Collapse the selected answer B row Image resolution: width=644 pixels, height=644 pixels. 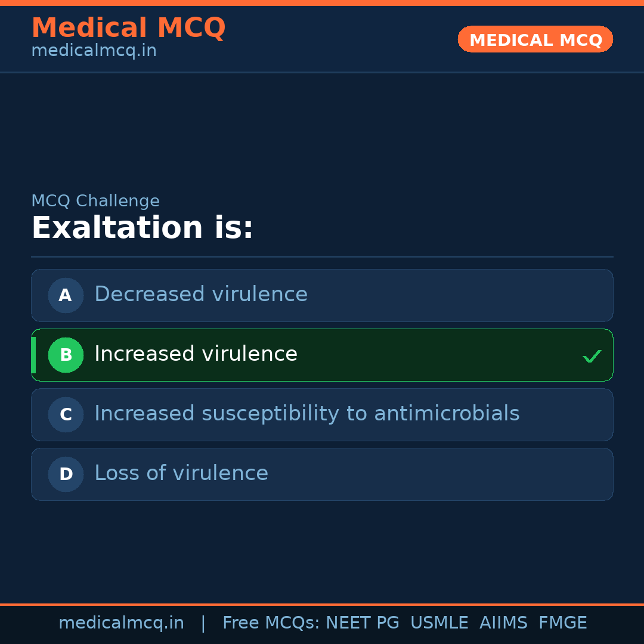(x=322, y=355)
